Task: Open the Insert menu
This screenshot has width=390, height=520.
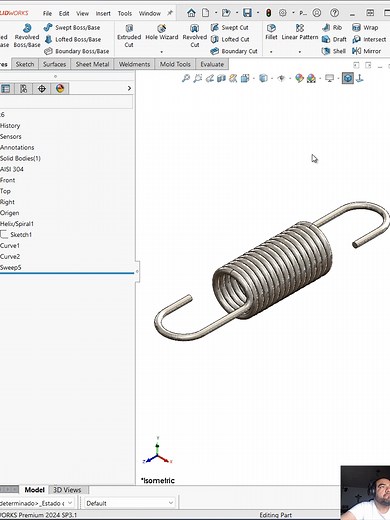Action: (x=103, y=13)
